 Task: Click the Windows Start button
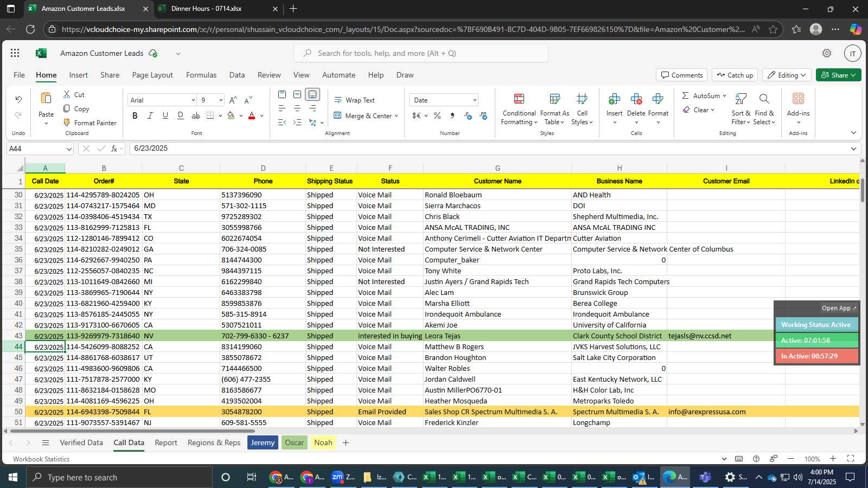pyautogui.click(x=13, y=477)
